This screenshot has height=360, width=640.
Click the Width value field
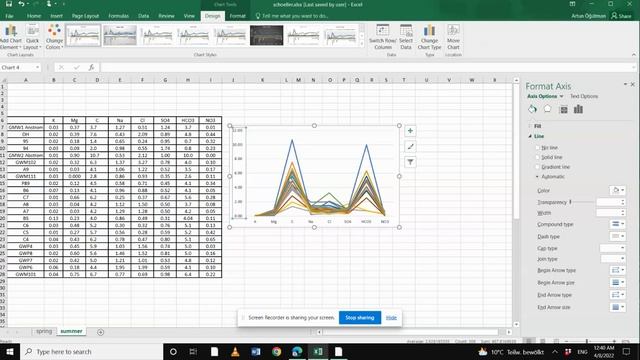click(608, 213)
